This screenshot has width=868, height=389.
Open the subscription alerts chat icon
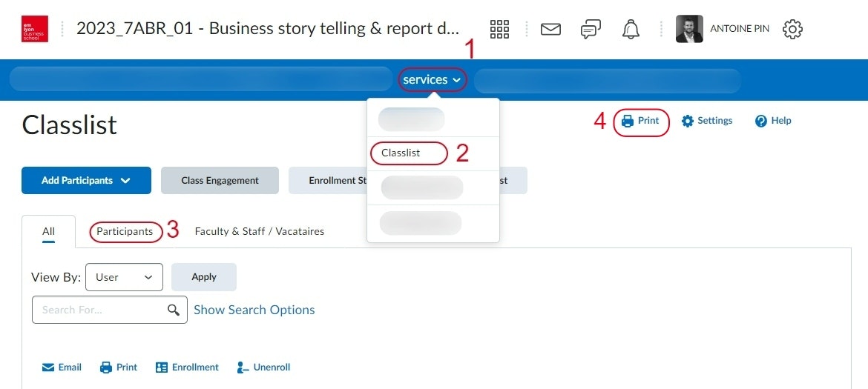(x=591, y=30)
